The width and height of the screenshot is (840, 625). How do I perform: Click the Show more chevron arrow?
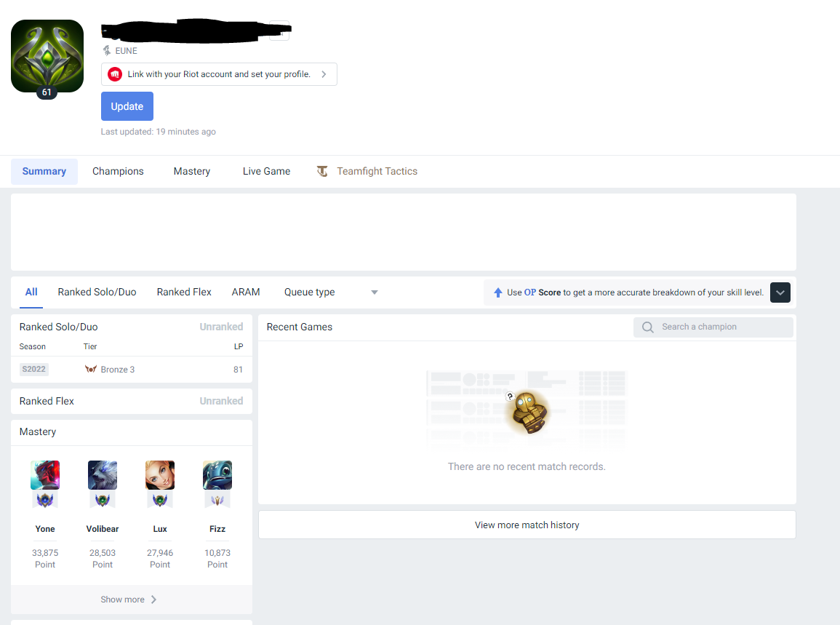coord(153,600)
